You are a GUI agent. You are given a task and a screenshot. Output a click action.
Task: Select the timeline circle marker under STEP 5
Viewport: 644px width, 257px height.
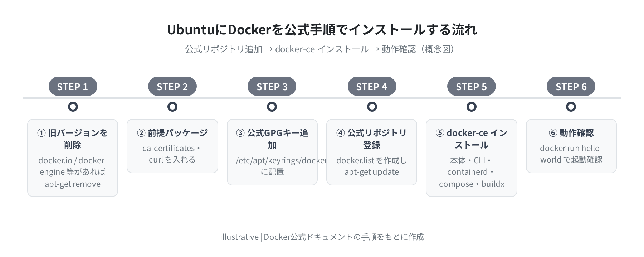pyautogui.click(x=472, y=107)
